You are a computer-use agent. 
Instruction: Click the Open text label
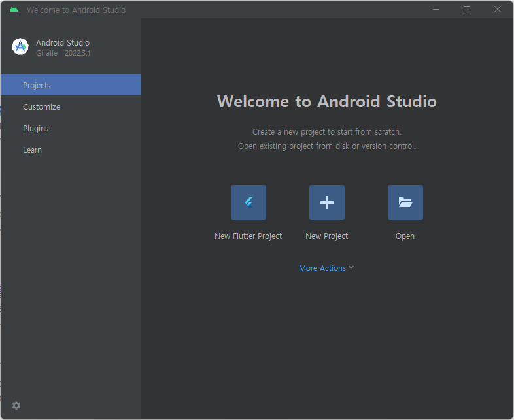tap(405, 236)
